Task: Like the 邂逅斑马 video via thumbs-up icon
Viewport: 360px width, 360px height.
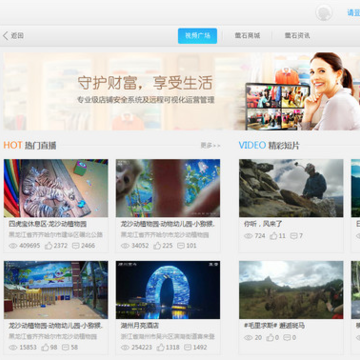Action: coord(270,337)
